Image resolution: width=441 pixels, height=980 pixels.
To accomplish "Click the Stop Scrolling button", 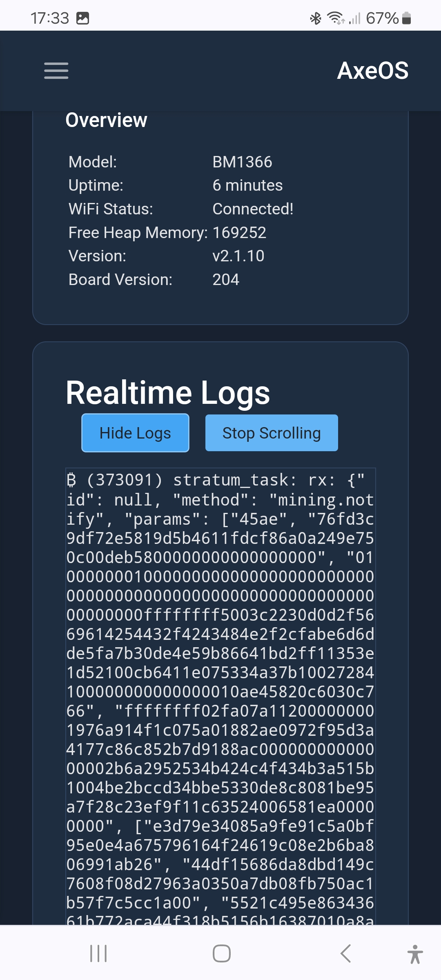I will 272,433.
